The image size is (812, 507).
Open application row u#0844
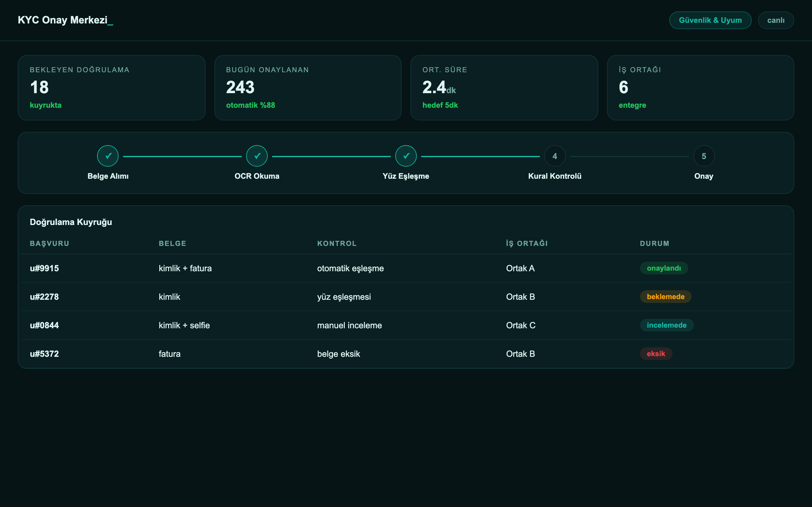(406, 325)
